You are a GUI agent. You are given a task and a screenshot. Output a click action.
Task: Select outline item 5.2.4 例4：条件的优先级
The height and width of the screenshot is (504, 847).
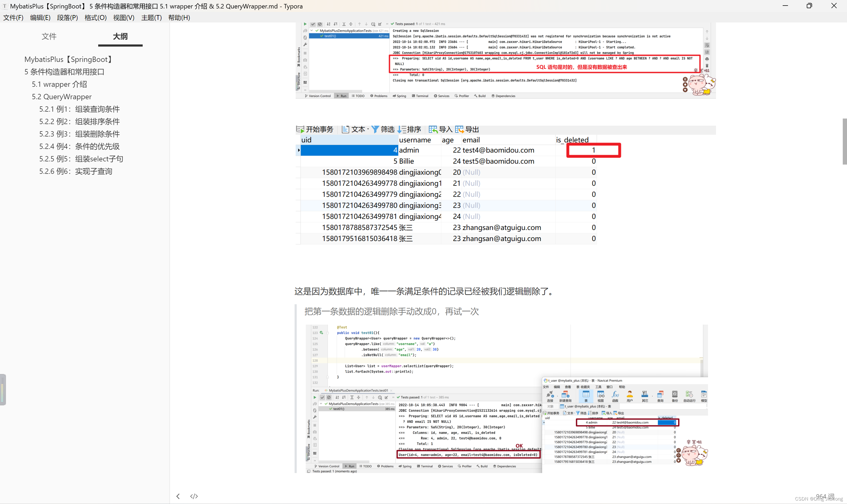(79, 146)
